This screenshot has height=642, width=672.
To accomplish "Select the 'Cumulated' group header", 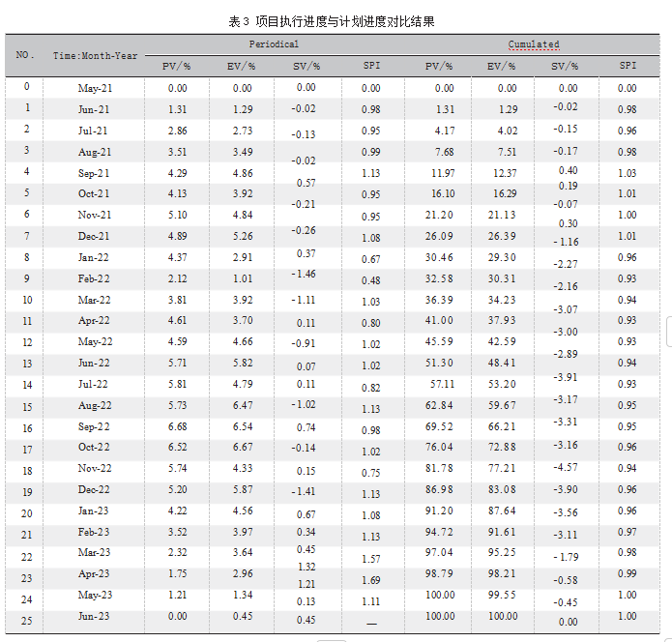I will click(534, 44).
